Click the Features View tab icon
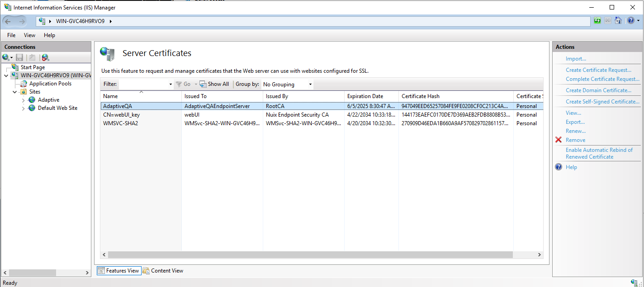 [101, 271]
